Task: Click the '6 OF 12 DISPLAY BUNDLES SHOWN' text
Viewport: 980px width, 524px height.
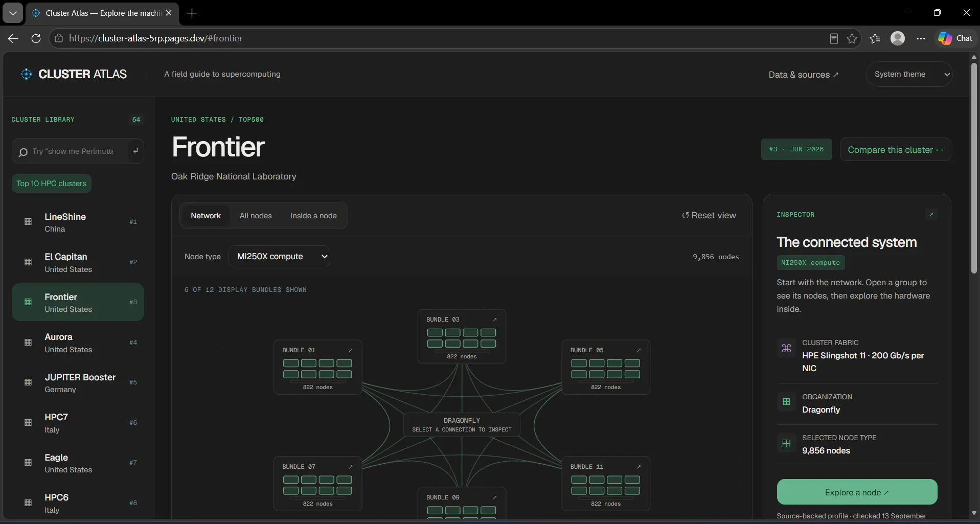Action: click(245, 290)
